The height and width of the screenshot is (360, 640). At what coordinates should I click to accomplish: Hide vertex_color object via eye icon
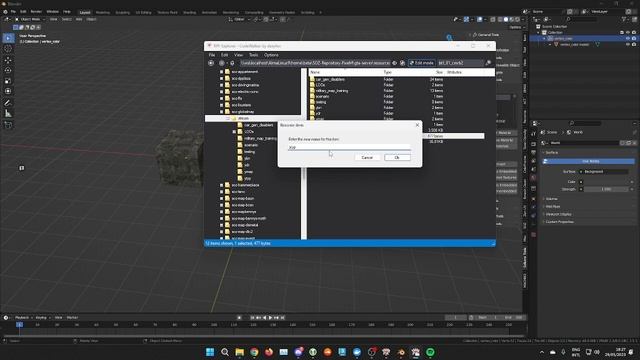click(628, 38)
